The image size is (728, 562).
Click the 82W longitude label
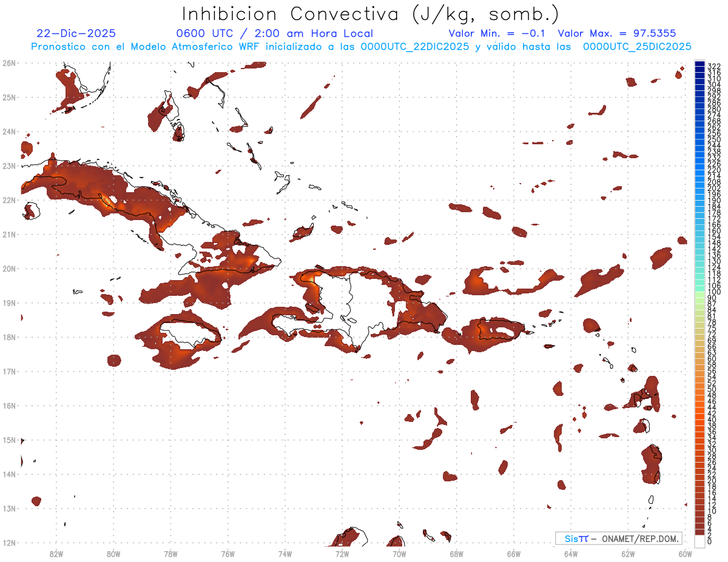(x=56, y=554)
